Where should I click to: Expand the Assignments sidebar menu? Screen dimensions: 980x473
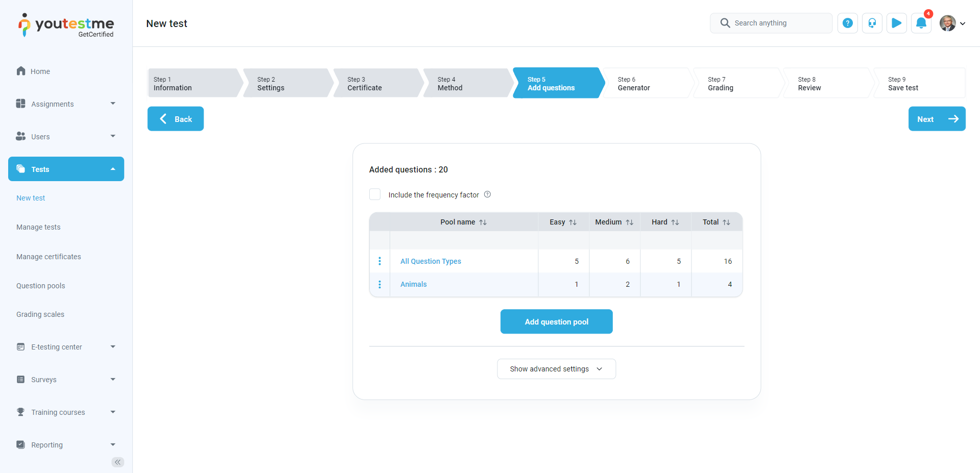point(66,104)
